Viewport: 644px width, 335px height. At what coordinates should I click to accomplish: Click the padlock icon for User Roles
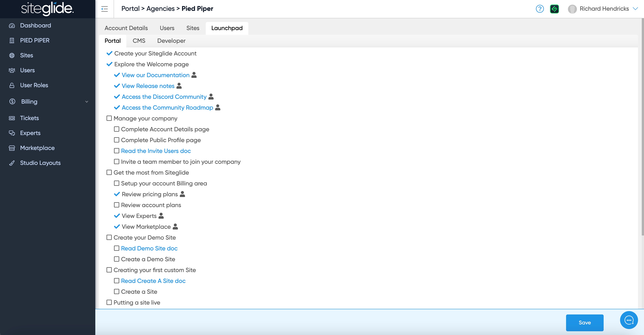click(12, 86)
